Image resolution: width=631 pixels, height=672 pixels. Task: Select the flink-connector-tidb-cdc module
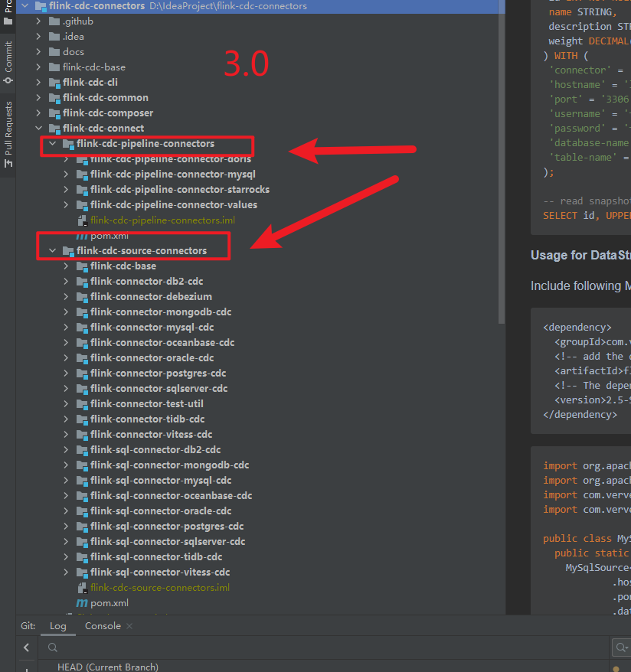pyautogui.click(x=148, y=419)
